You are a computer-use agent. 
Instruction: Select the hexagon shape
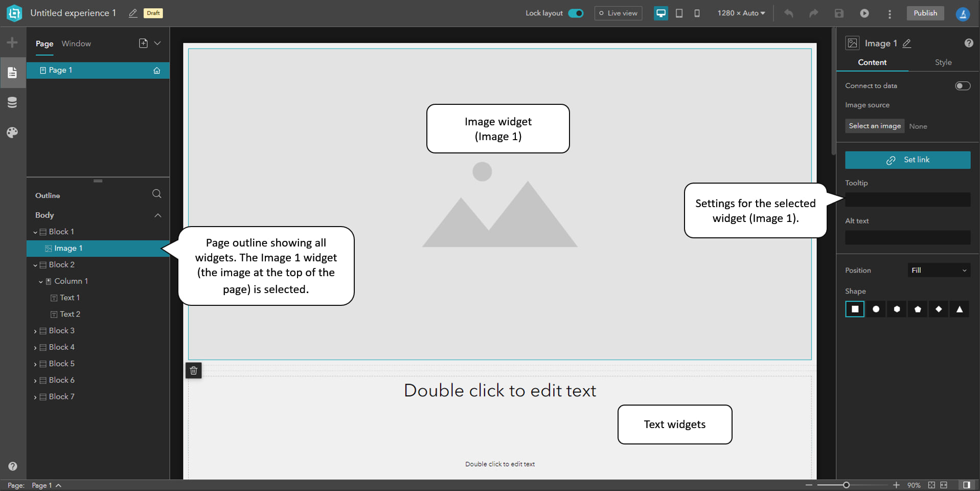click(x=897, y=309)
